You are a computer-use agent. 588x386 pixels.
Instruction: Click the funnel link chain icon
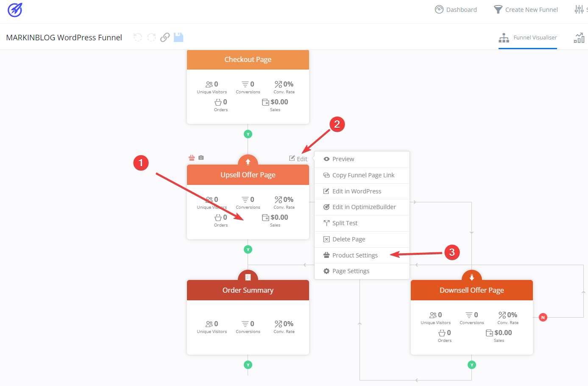[165, 37]
